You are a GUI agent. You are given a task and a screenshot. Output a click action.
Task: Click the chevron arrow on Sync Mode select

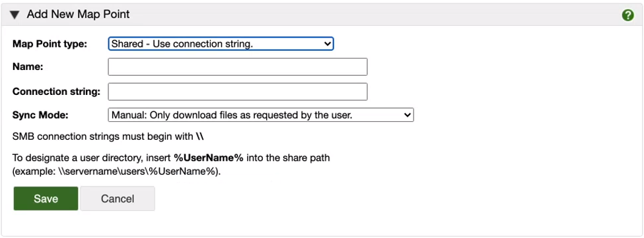407,115
